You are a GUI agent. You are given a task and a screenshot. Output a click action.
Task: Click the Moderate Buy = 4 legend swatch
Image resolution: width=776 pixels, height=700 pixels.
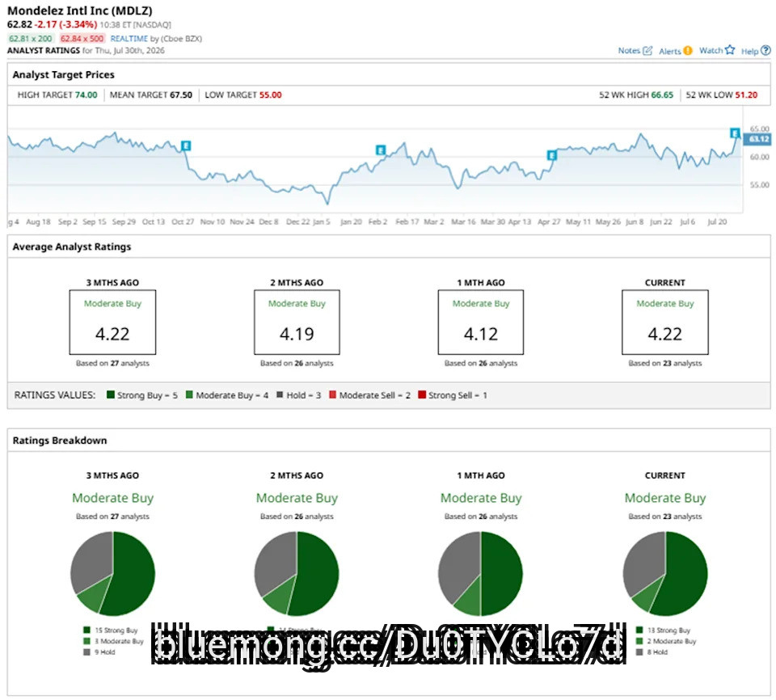pos(189,394)
